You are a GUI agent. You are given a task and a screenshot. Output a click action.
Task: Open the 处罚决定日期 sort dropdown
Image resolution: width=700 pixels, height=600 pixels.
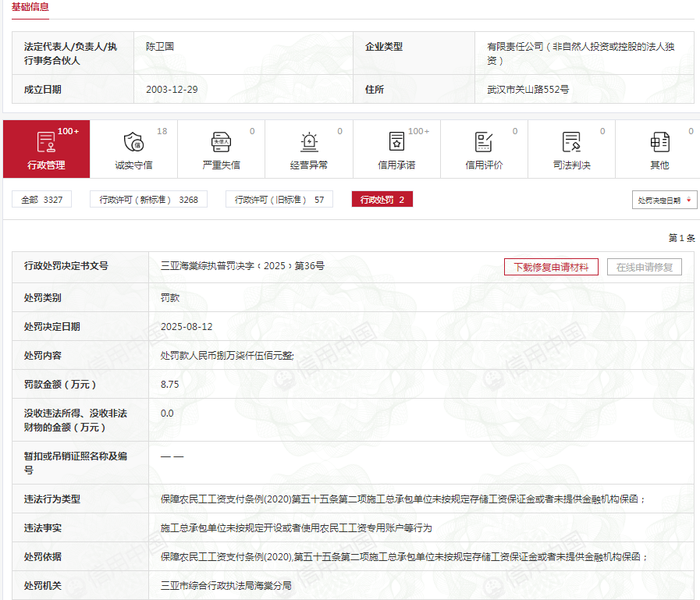(664, 200)
